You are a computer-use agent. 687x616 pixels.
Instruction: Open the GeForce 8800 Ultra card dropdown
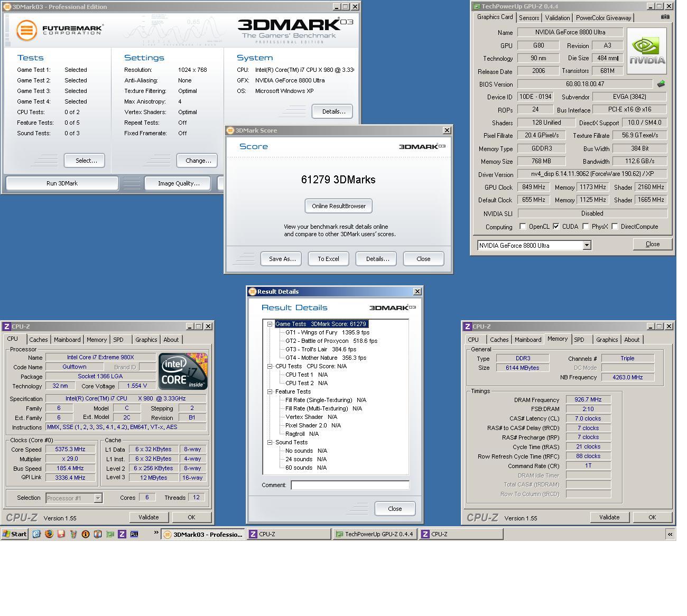click(x=587, y=245)
